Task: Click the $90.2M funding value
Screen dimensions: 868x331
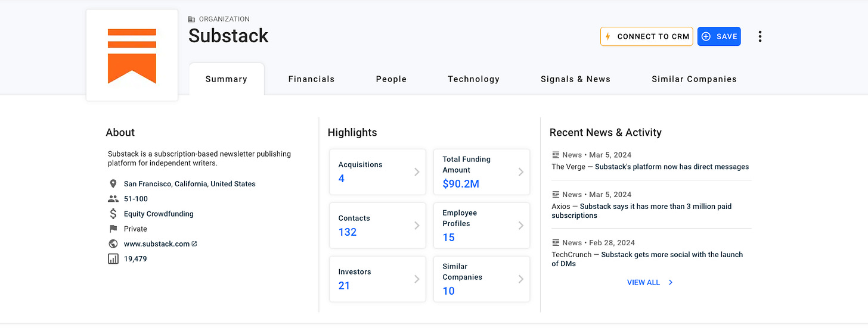Action: (x=461, y=184)
